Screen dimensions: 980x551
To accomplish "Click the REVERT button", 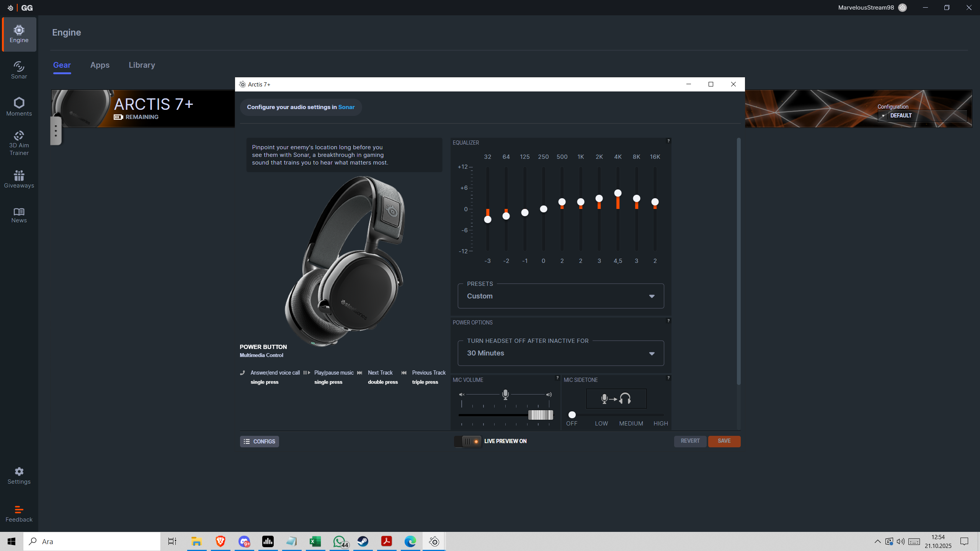I will pos(690,441).
